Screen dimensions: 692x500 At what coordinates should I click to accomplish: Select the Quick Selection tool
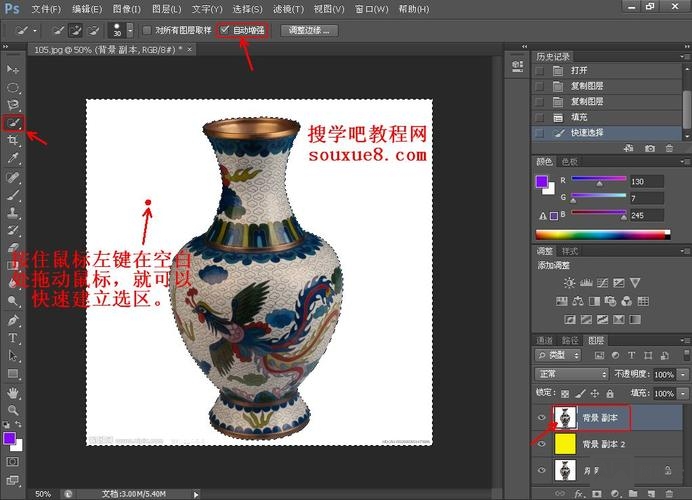coord(13,123)
